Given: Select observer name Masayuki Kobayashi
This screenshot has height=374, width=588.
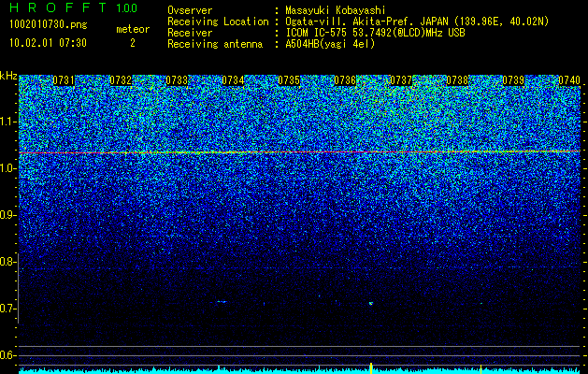Looking at the screenshot, I should pyautogui.click(x=336, y=10).
